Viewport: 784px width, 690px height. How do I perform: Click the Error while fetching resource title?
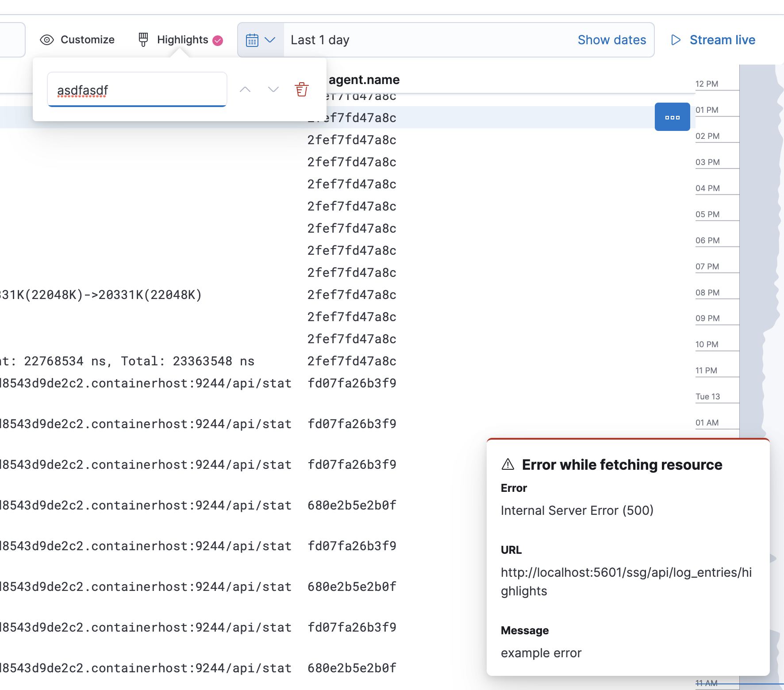622,465
